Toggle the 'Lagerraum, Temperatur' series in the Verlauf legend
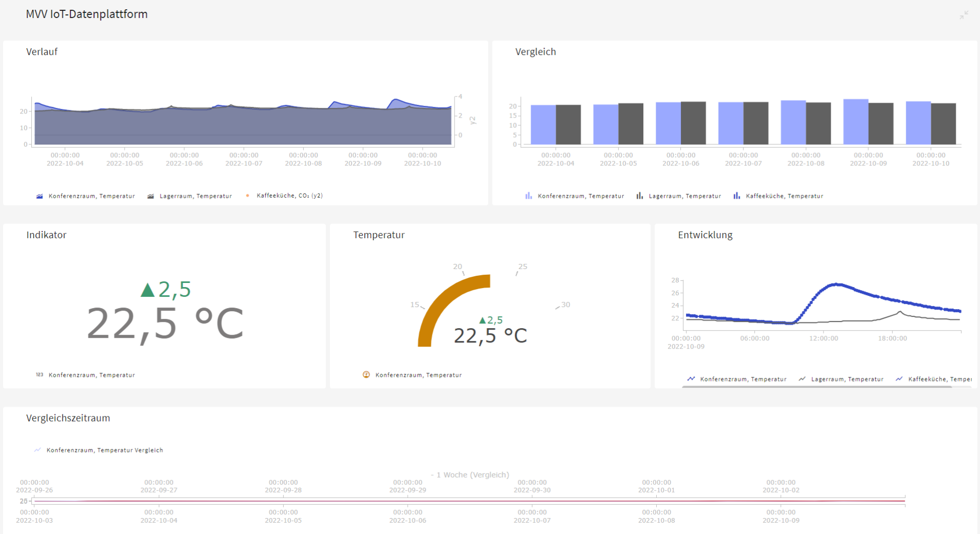Screen dimensions: 980x534 point(195,196)
